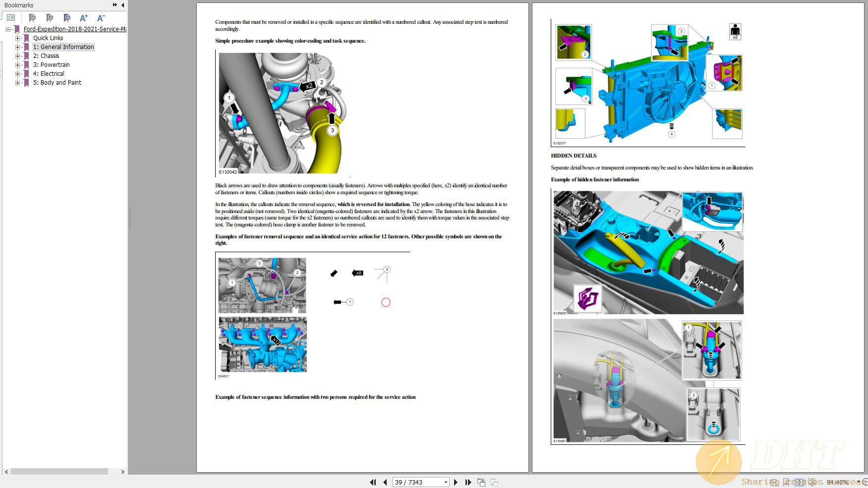This screenshot has height=488, width=868.
Task: Click the bookmarks scrollbar right arrow
Action: (x=122, y=472)
